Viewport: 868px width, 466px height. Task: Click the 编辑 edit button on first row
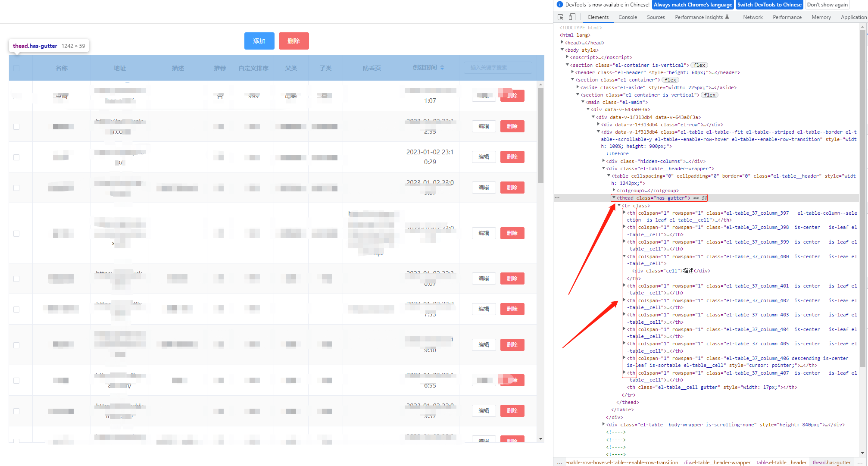(x=484, y=95)
